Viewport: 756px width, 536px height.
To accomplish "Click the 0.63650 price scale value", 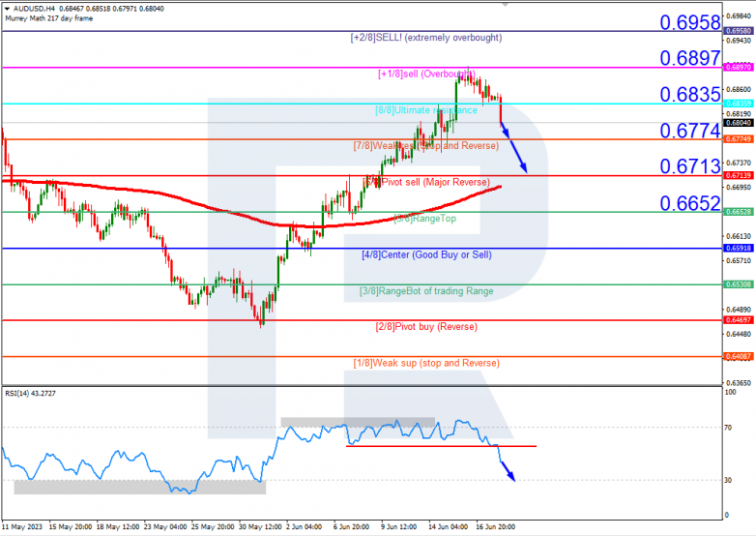I will 739,383.
